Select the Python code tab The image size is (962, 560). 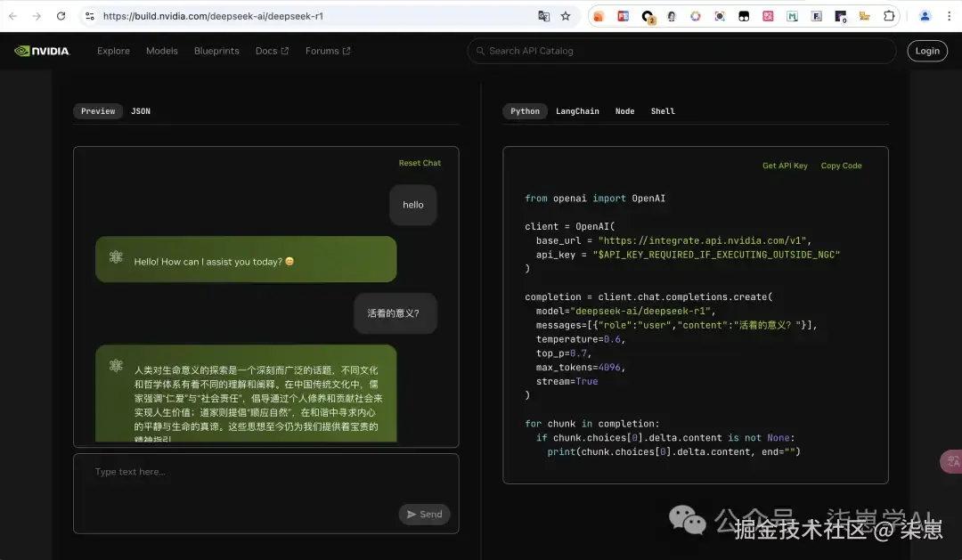point(526,111)
